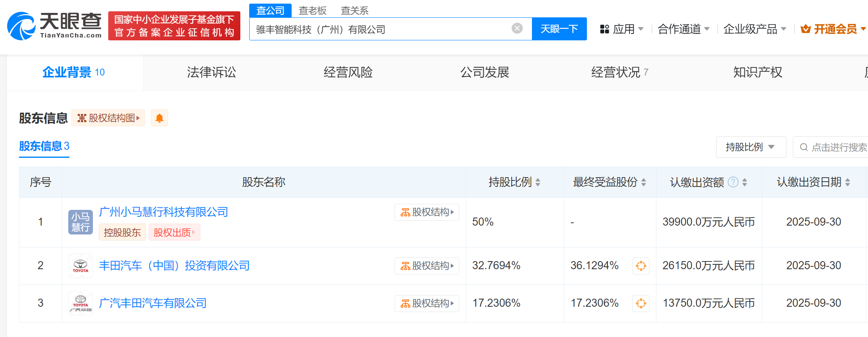Sort table by 最终受益股份 column

pos(643,182)
